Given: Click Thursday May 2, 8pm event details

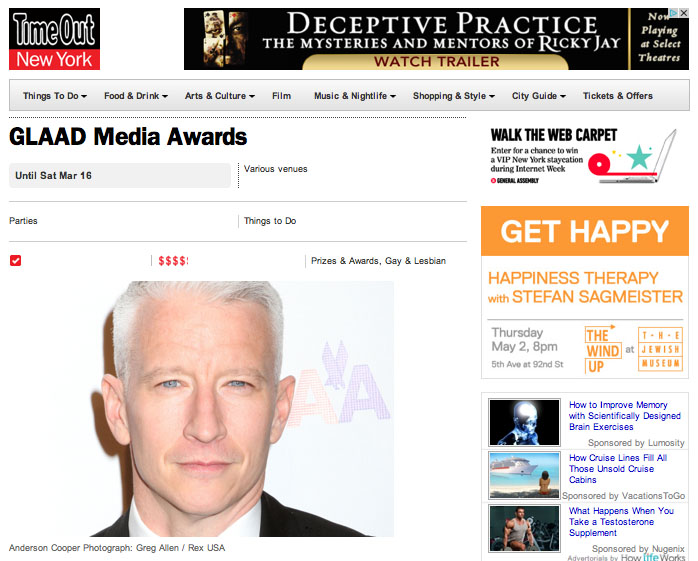Looking at the screenshot, I should (x=528, y=348).
